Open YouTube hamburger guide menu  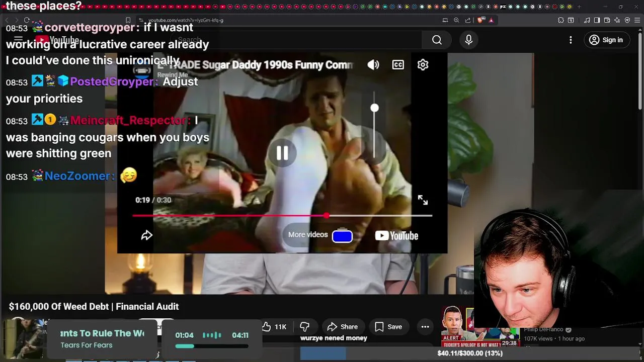coord(18,39)
